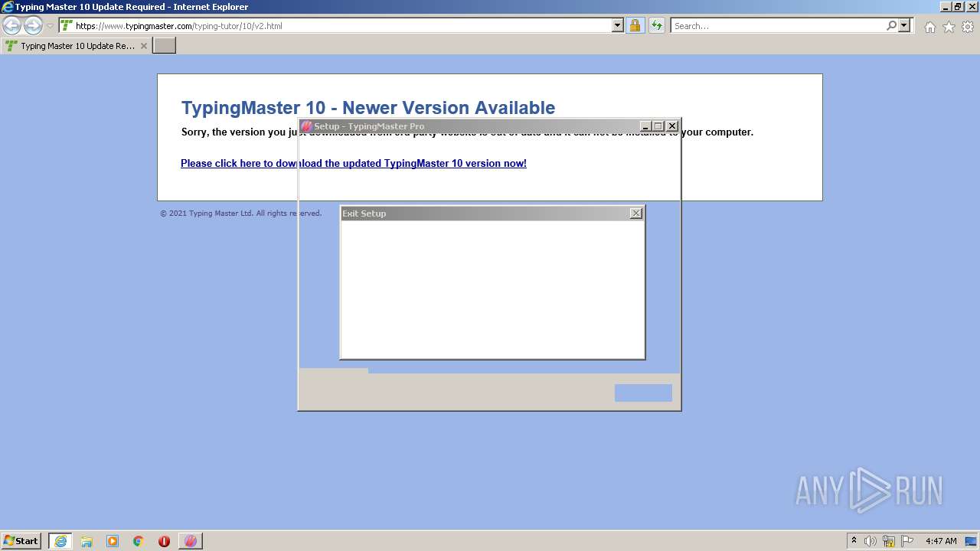The height and width of the screenshot is (551, 980).
Task: Open the Action Center flag icon
Action: tap(907, 541)
